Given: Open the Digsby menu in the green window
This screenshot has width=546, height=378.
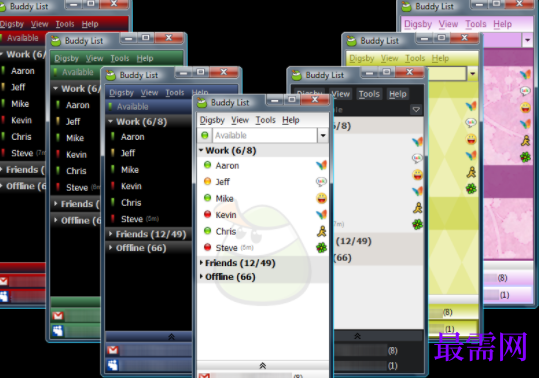Looking at the screenshot, I should [x=67, y=58].
